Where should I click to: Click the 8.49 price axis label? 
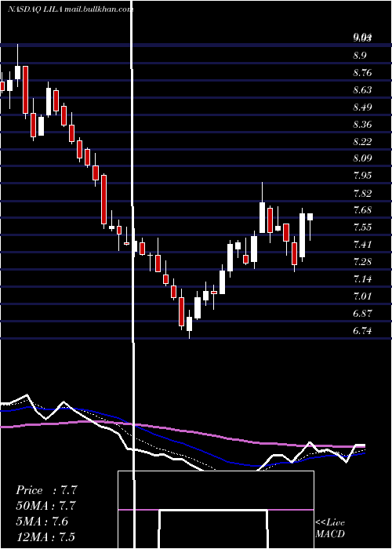pos(362,107)
